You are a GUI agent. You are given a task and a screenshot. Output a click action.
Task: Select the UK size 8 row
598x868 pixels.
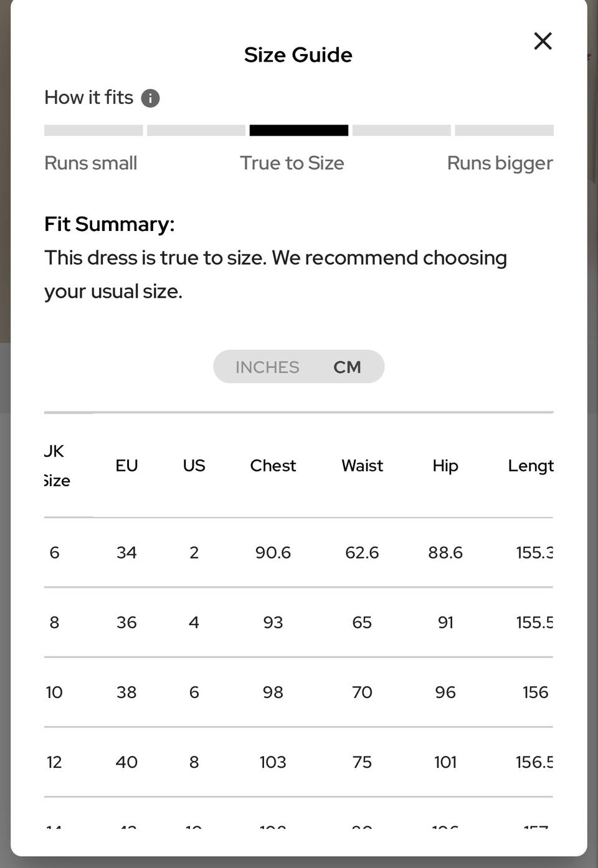298,622
